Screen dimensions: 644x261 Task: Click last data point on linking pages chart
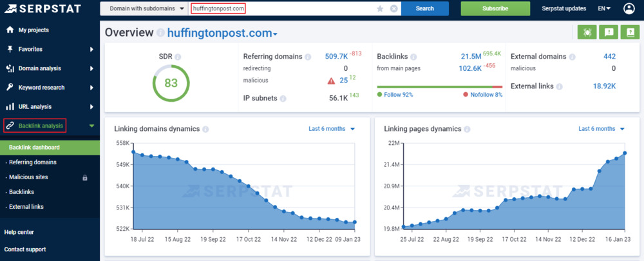pyautogui.click(x=625, y=153)
